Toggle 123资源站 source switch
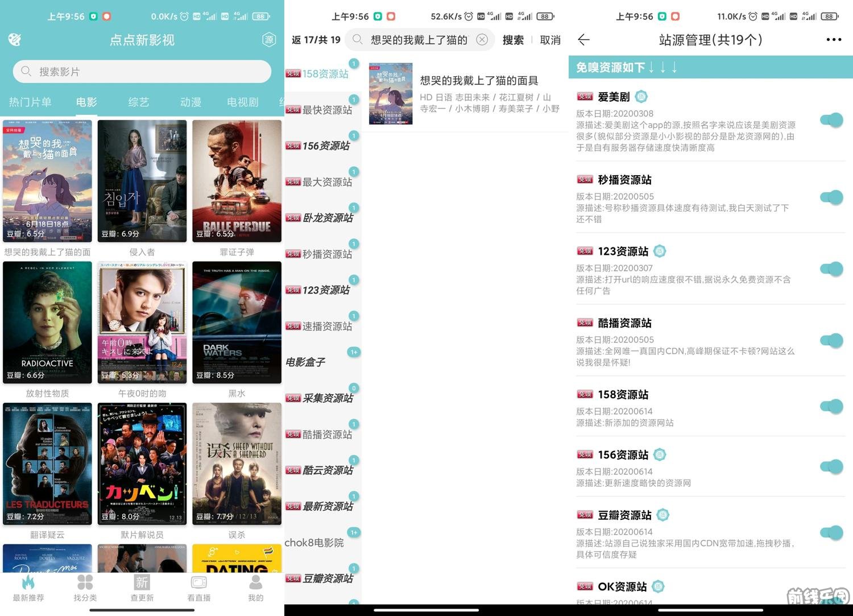This screenshot has width=853, height=616. click(831, 268)
